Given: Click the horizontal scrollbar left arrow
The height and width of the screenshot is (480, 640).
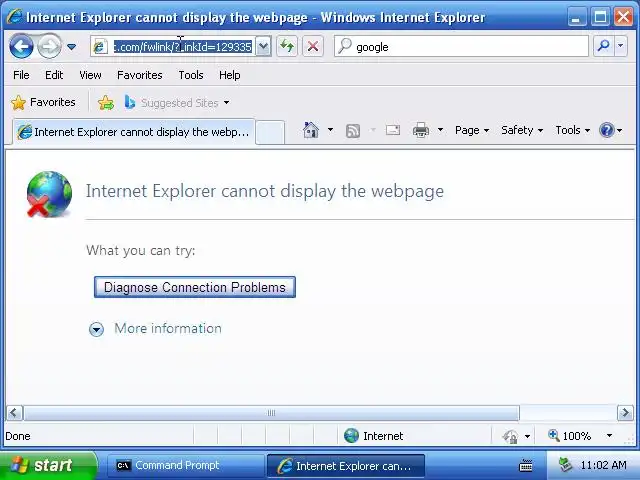Looking at the screenshot, I should pos(14,413).
